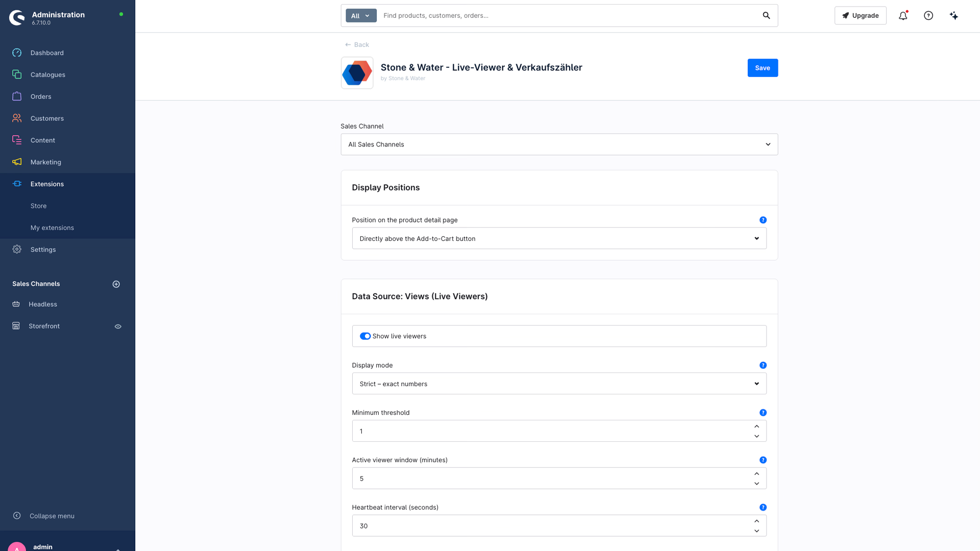Toggle Storefront visibility eye icon
The height and width of the screenshot is (551, 980).
tap(118, 327)
